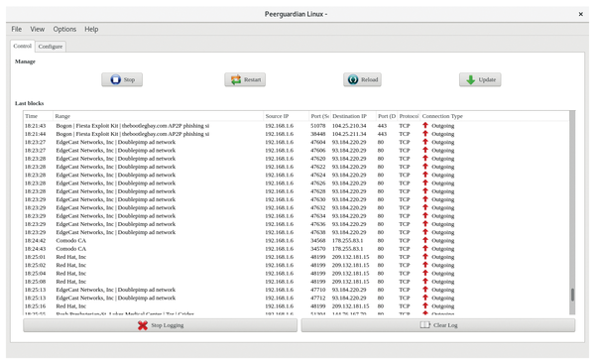Image resolution: width=595 pixels, height=364 pixels.
Task: Click the red arrow in row 18:25:04
Action: coord(425,273)
